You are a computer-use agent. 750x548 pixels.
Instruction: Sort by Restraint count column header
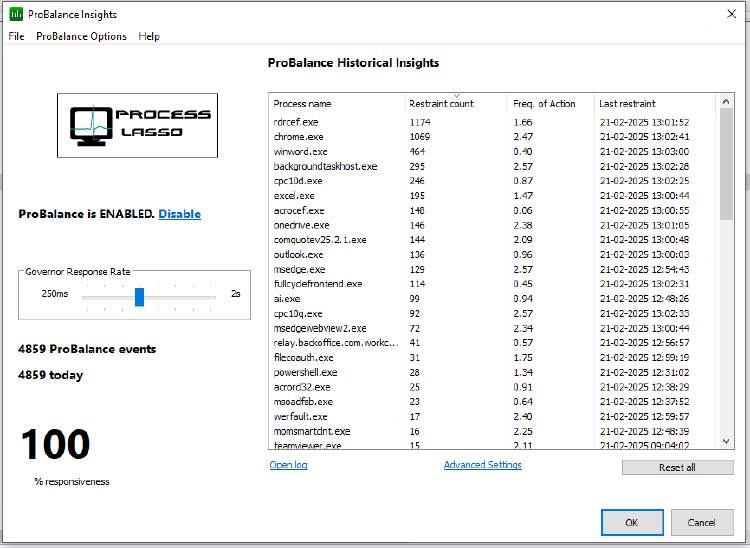[441, 104]
